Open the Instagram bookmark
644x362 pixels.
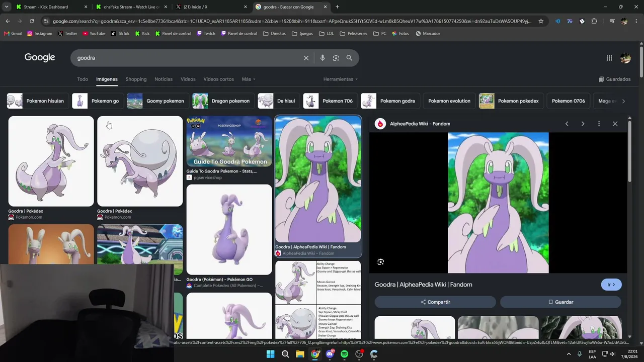tap(40, 34)
